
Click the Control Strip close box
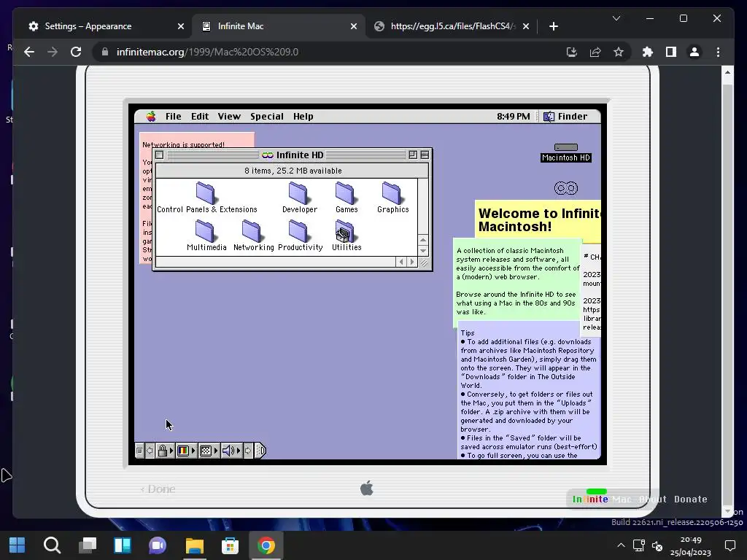coord(139,451)
